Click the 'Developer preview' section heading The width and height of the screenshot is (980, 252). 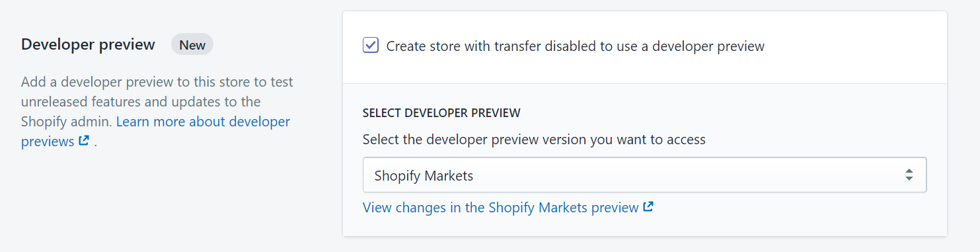coord(88,45)
